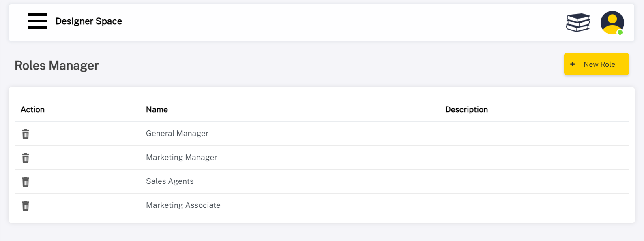Image resolution: width=644 pixels, height=241 pixels.
Task: Click the Designer Space title
Action: (89, 21)
